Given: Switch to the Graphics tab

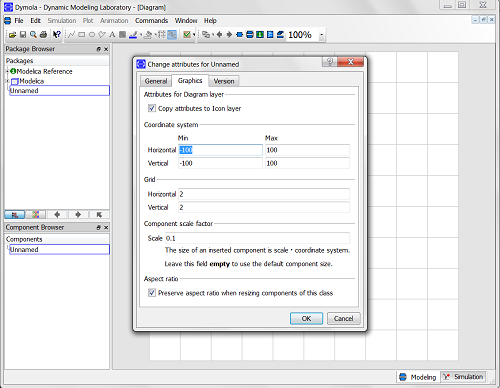Looking at the screenshot, I should click(x=190, y=81).
